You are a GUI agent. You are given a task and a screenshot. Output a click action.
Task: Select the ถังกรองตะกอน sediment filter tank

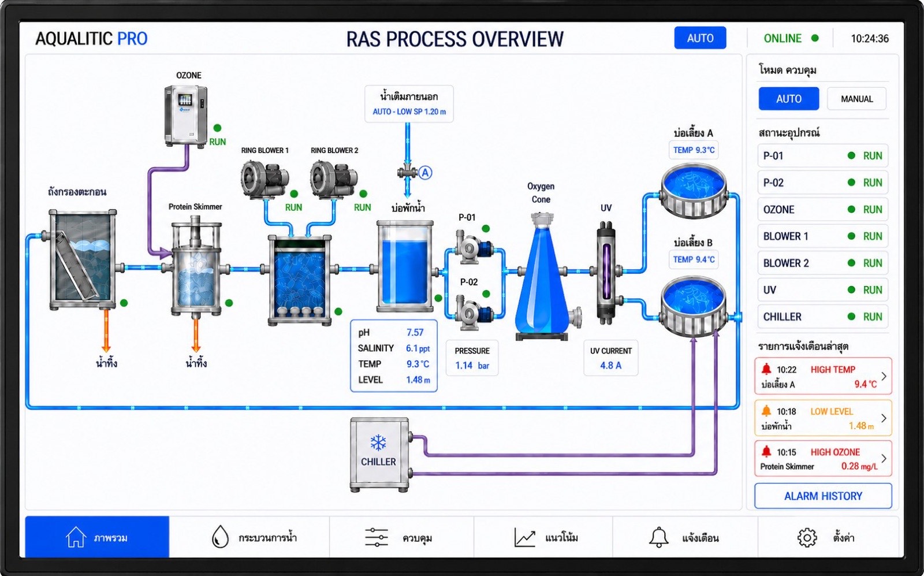[x=83, y=259]
